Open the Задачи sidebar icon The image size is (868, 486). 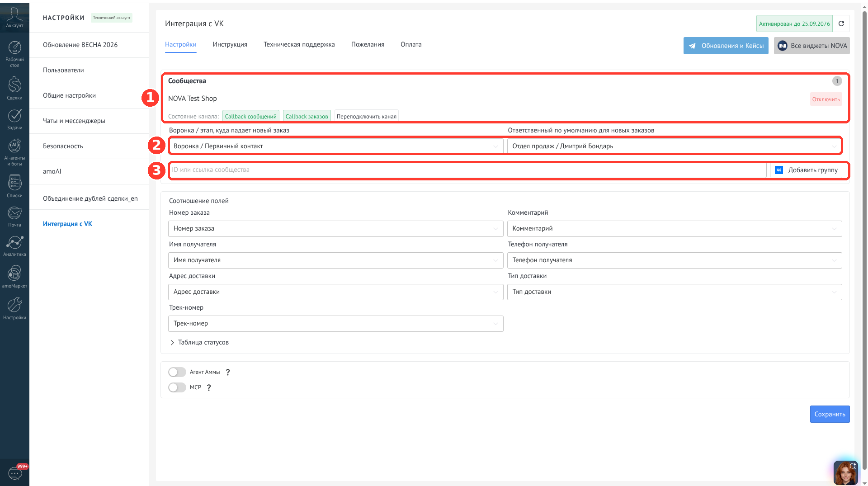(x=14, y=119)
